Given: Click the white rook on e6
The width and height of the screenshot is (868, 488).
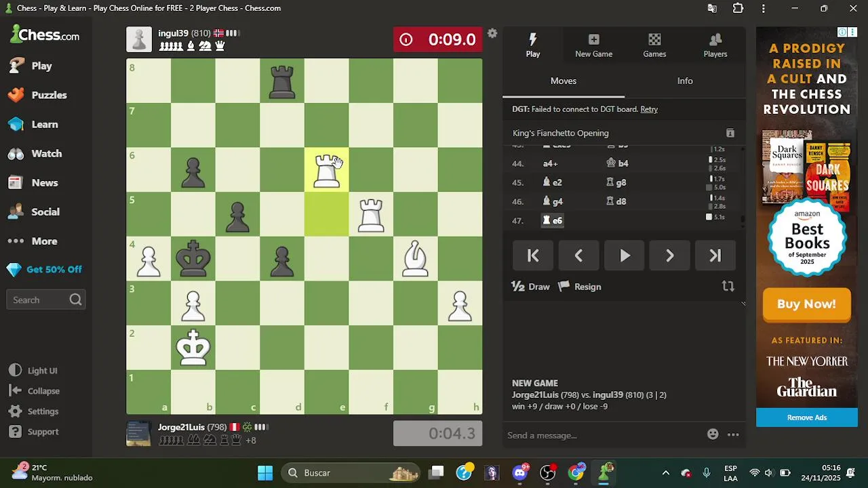Looking at the screenshot, I should click(327, 170).
